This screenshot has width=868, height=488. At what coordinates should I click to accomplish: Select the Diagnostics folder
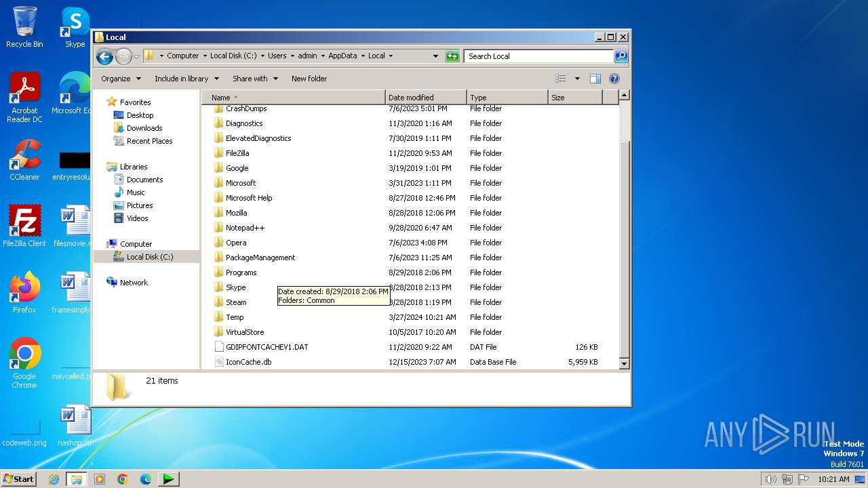click(x=244, y=123)
